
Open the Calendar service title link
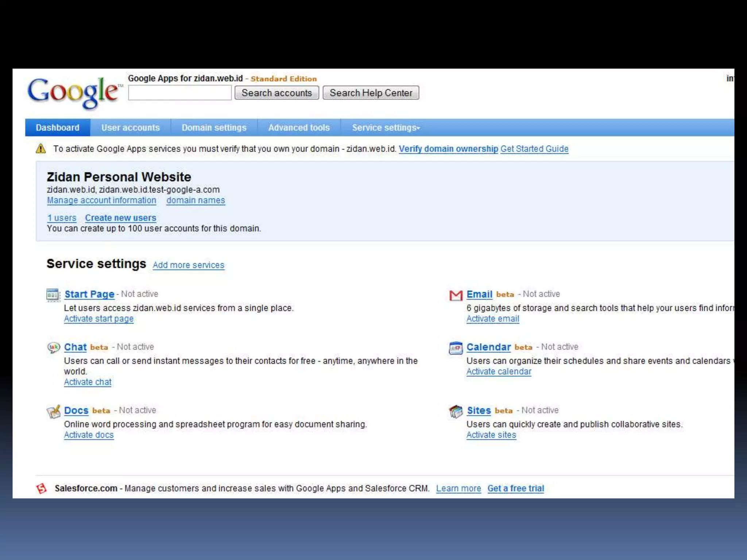(489, 347)
